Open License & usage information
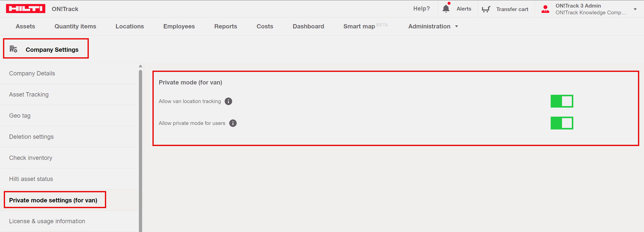 tap(47, 221)
